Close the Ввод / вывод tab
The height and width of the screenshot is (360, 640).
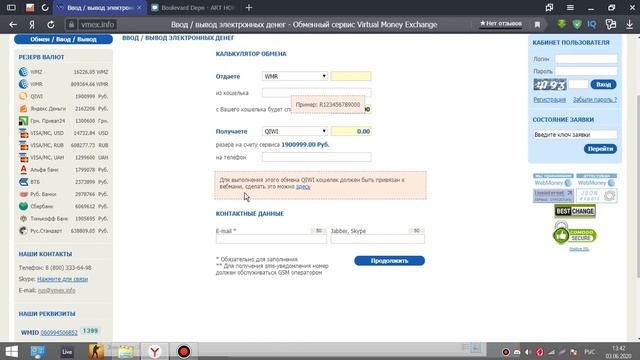coord(139,8)
